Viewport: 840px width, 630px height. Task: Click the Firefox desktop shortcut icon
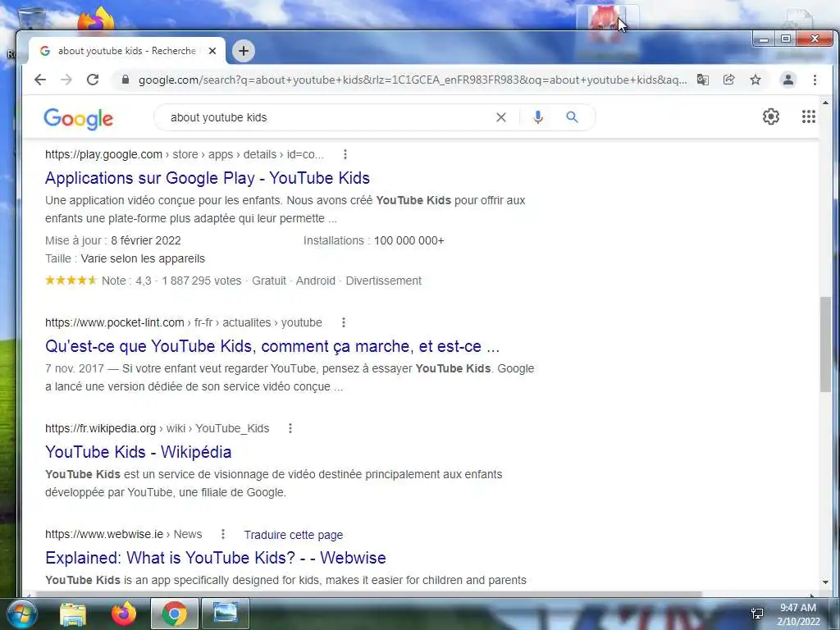97,20
